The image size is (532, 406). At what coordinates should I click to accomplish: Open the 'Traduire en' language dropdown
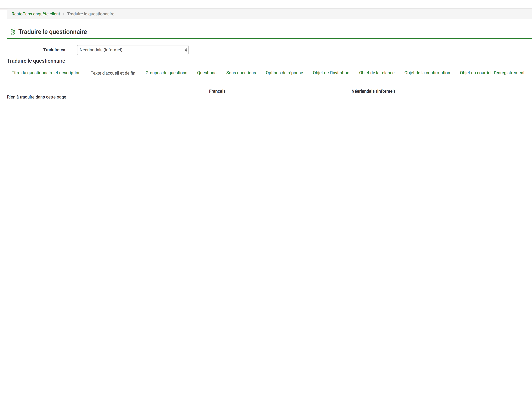point(133,50)
